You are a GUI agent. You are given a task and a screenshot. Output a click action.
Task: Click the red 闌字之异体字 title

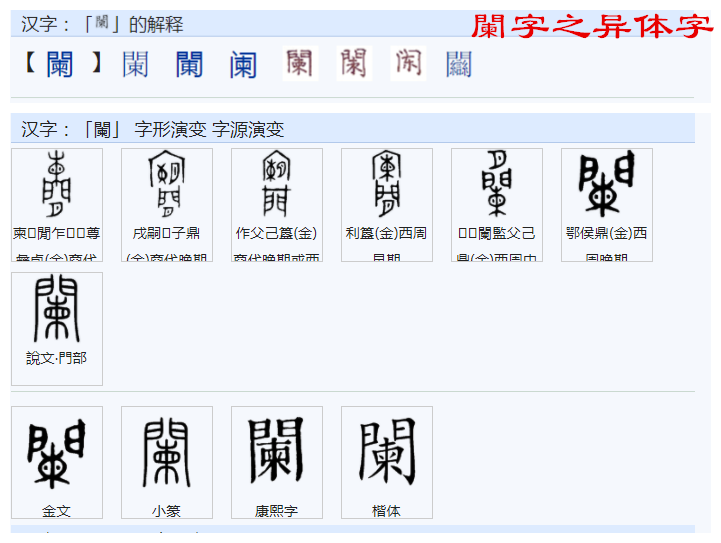[x=592, y=26]
